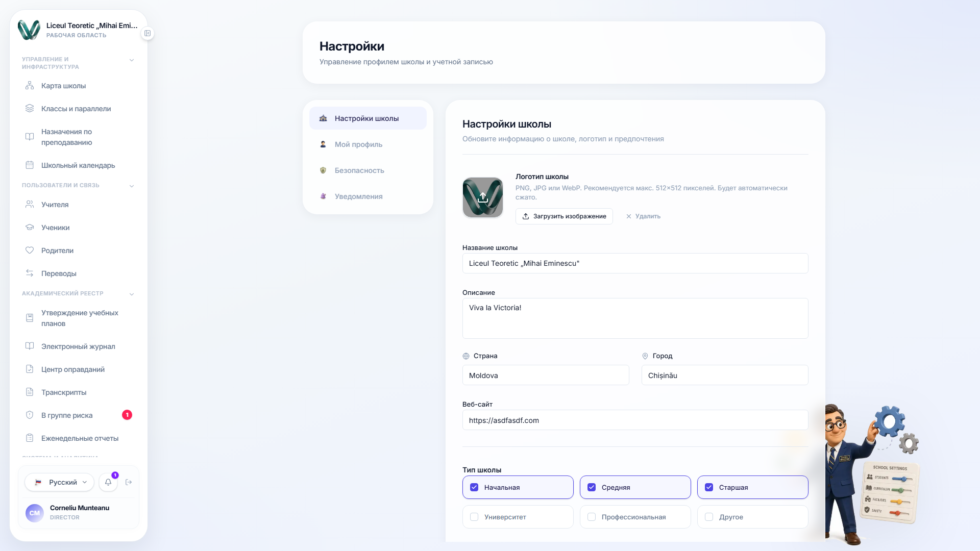Click the logout arrow icon

(x=129, y=482)
